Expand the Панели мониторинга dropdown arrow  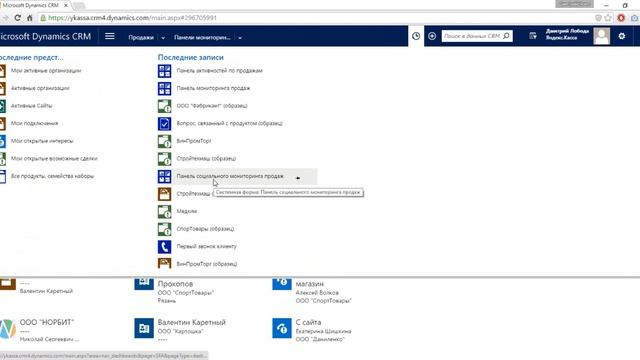pyautogui.click(x=240, y=38)
